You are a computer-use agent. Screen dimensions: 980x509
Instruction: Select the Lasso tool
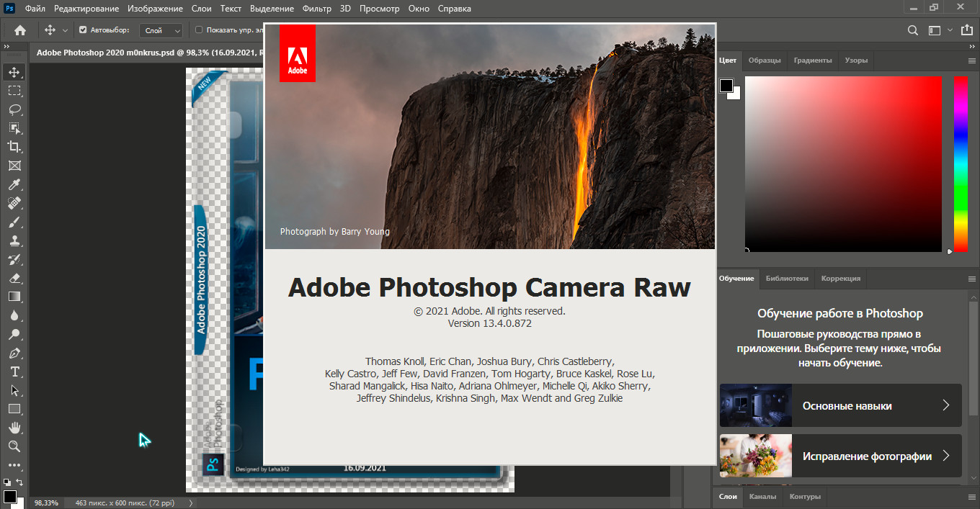14,109
